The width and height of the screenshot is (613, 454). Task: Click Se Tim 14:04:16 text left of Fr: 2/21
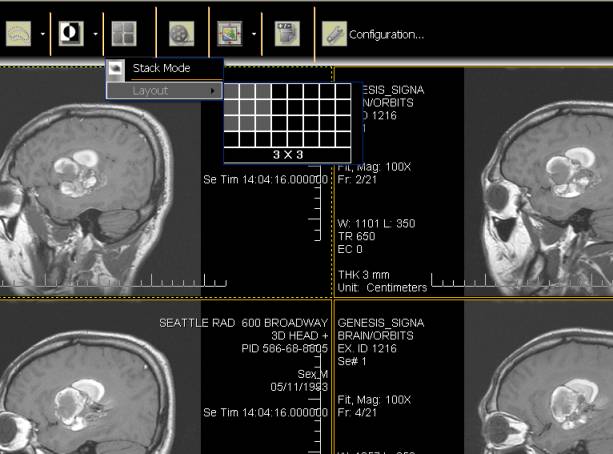[x=265, y=180]
